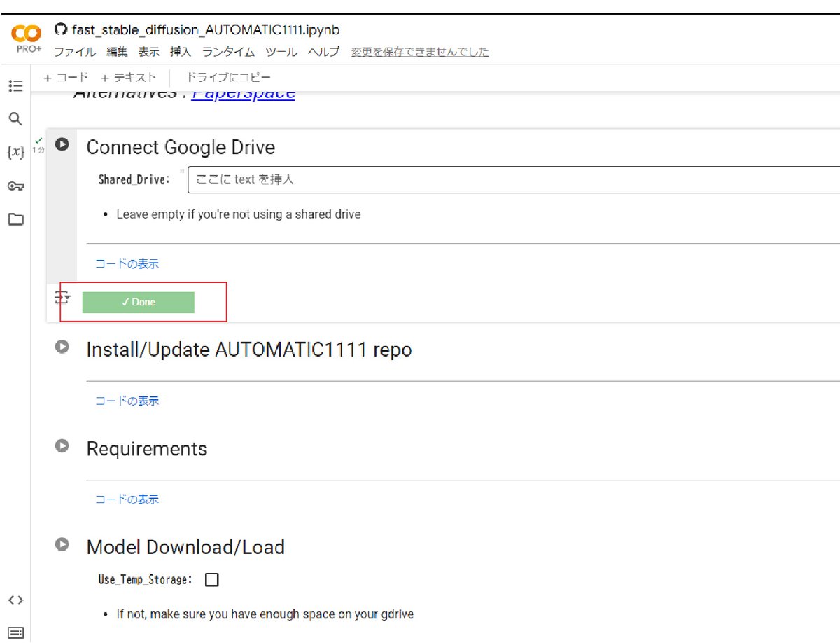Open the search panel magnifier icon
This screenshot has height=643, width=840.
15,118
